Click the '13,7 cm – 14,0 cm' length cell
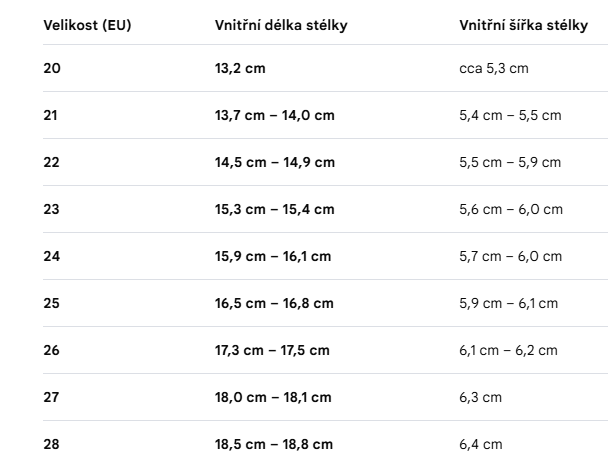The image size is (608, 466). (275, 115)
